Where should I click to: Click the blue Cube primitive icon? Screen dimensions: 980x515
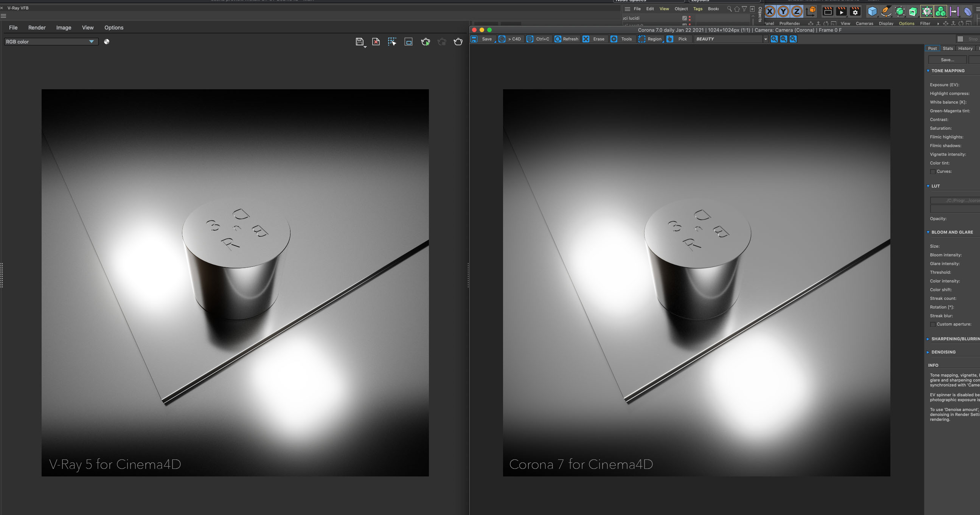(x=872, y=12)
